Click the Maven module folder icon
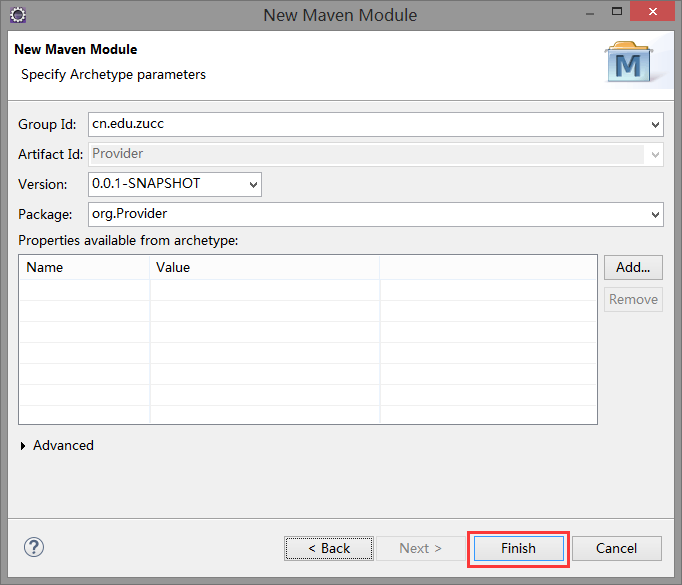The width and height of the screenshot is (682, 585). (629, 62)
